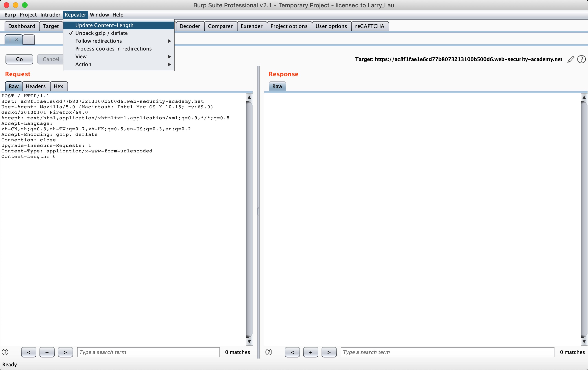
Task: Click previous match button in Request search
Action: pyautogui.click(x=28, y=352)
